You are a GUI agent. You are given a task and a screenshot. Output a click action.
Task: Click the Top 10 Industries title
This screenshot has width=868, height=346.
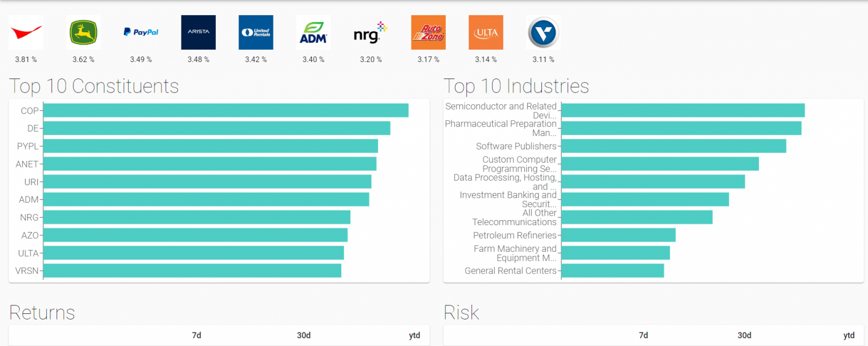pyautogui.click(x=516, y=86)
